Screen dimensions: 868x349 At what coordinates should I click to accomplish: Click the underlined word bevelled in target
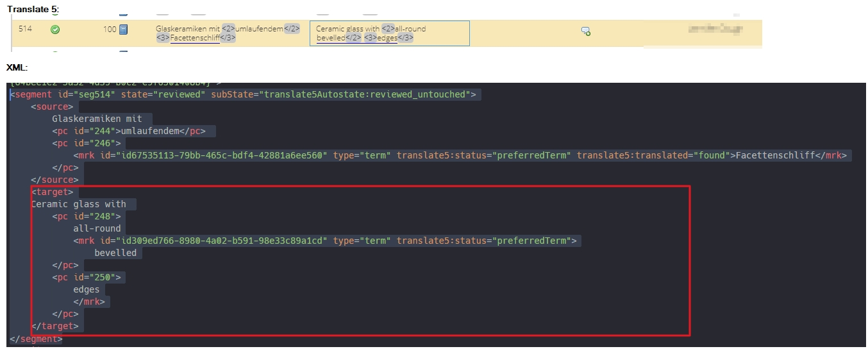click(x=331, y=38)
